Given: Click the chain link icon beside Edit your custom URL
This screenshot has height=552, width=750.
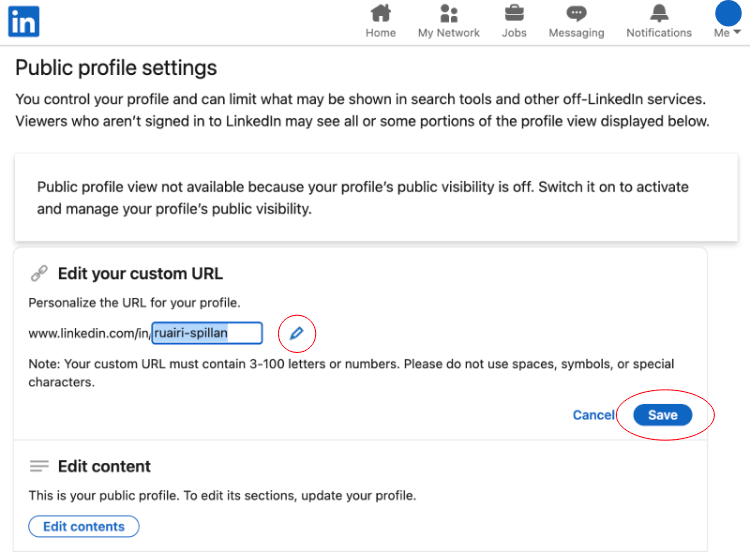Looking at the screenshot, I should pos(39,274).
